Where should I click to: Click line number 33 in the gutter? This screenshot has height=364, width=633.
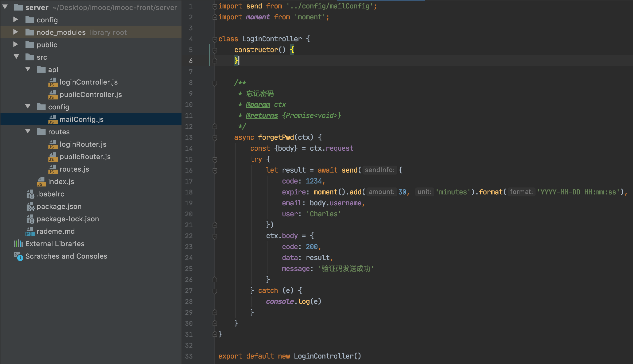coord(189,356)
